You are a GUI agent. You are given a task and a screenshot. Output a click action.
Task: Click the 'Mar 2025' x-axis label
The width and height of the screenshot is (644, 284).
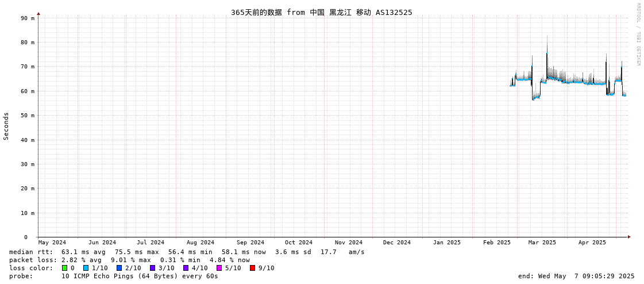point(542,243)
